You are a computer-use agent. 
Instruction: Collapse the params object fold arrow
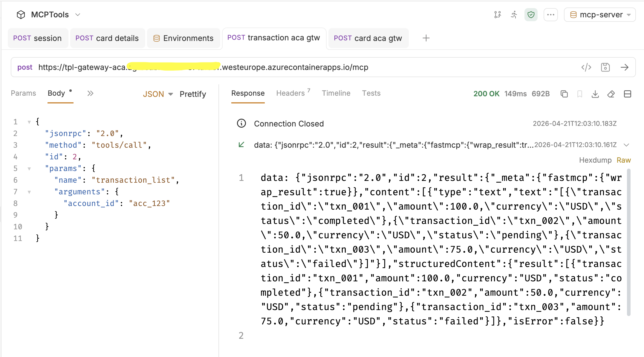click(29, 169)
